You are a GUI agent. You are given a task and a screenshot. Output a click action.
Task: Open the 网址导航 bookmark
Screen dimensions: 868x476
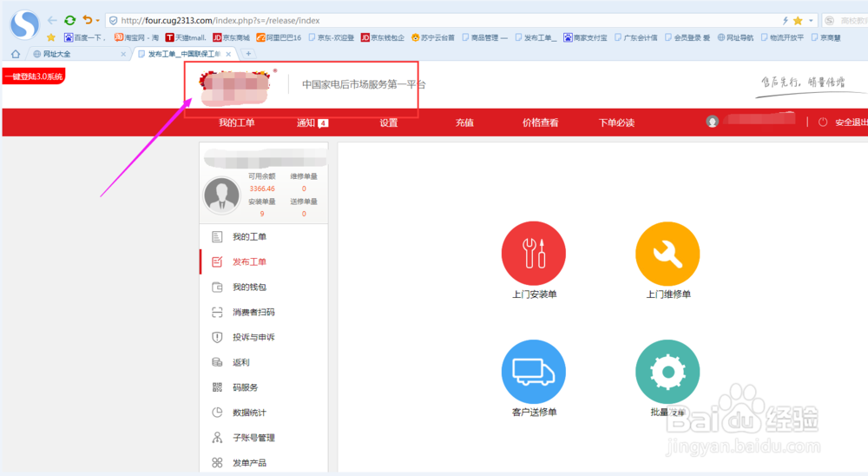[x=736, y=37]
